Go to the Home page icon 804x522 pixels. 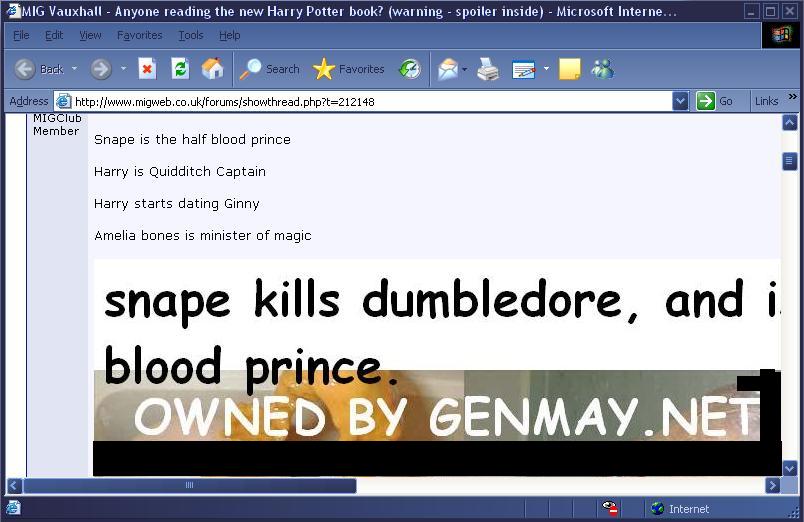pos(212,69)
